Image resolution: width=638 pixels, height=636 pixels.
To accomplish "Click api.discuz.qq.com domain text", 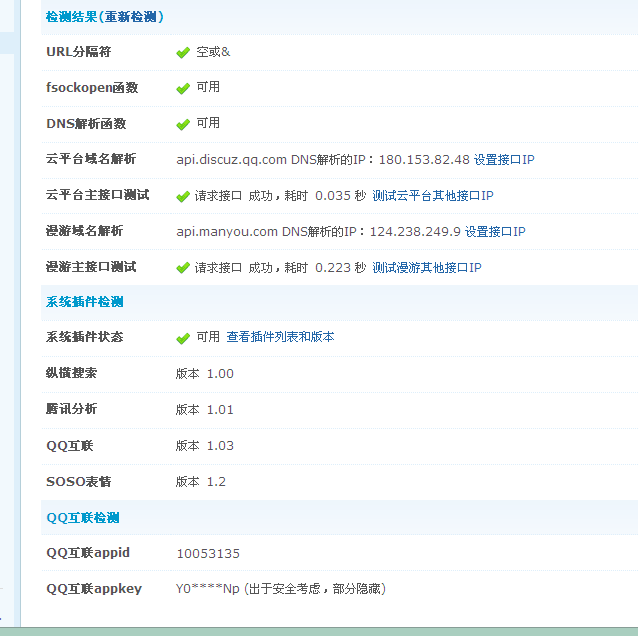I will 232,160.
